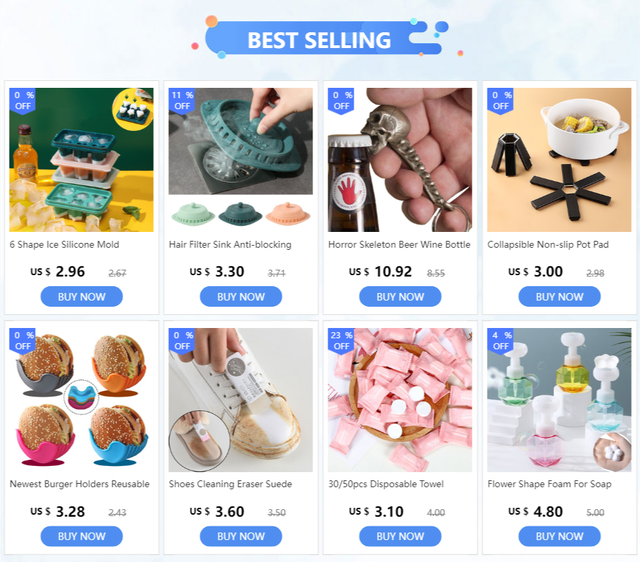Open the burger holders product image
The width and height of the screenshot is (640, 562).
[x=81, y=400]
